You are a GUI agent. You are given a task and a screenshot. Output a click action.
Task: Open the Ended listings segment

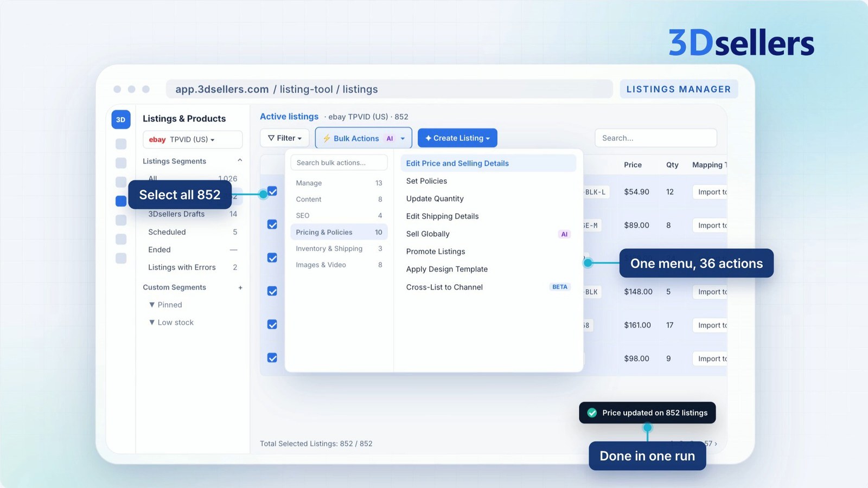pos(193,250)
